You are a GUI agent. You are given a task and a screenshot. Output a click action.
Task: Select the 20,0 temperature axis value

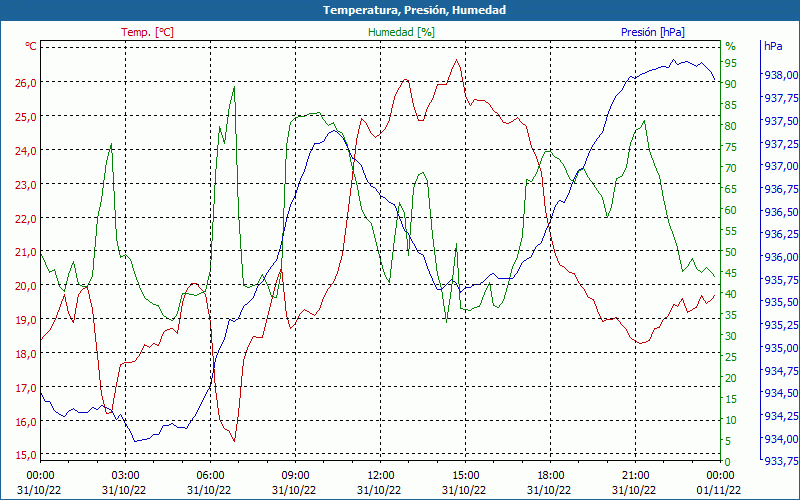click(27, 286)
